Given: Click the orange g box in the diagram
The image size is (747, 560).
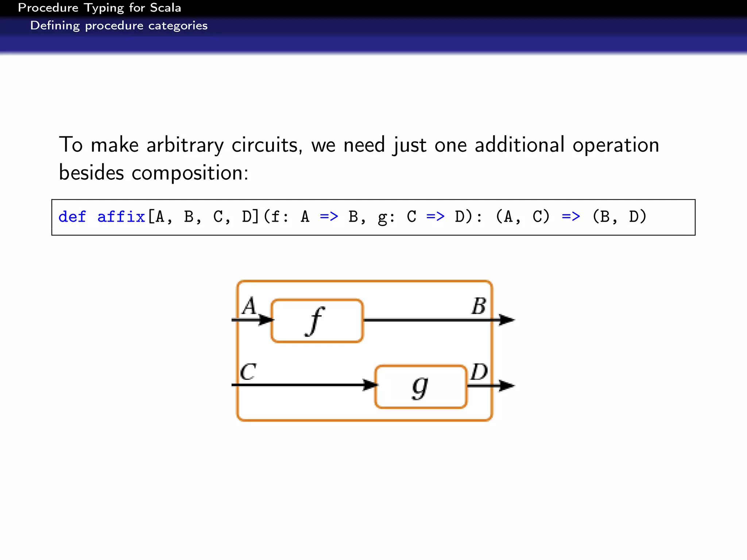Looking at the screenshot, I should tap(421, 387).
